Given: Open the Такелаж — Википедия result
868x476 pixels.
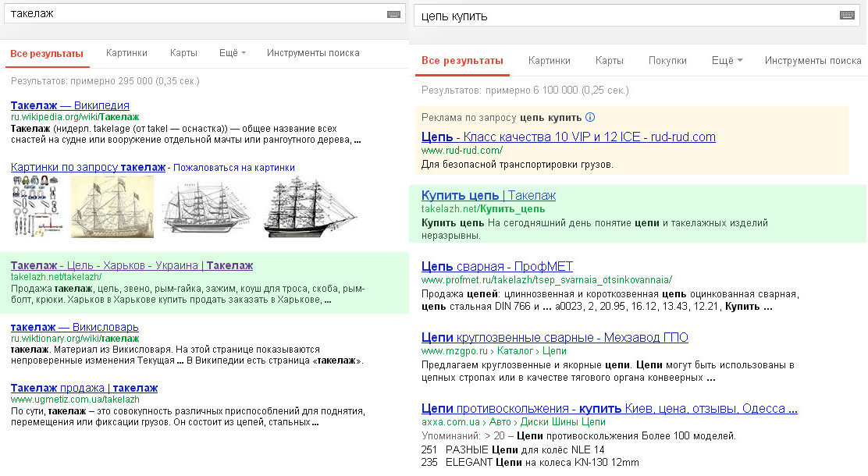Looking at the screenshot, I should click(70, 105).
